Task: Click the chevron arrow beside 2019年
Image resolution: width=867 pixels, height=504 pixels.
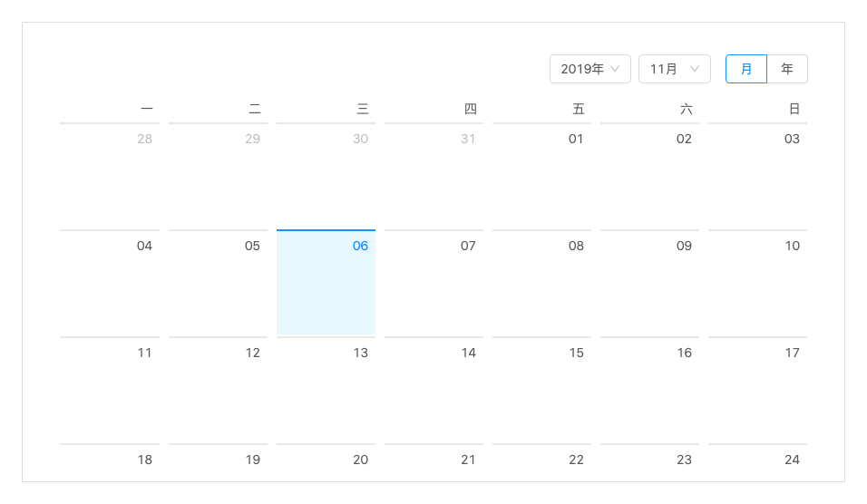Action: tap(615, 69)
